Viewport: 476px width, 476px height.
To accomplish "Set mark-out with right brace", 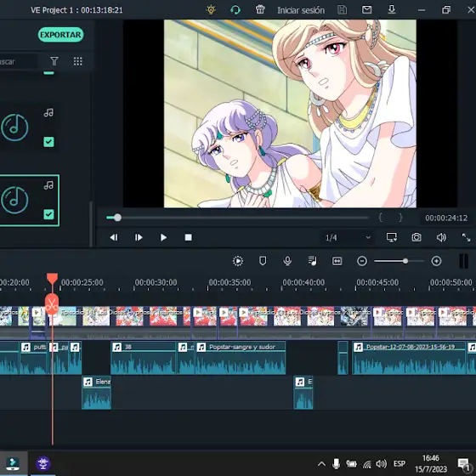I will pos(400,218).
